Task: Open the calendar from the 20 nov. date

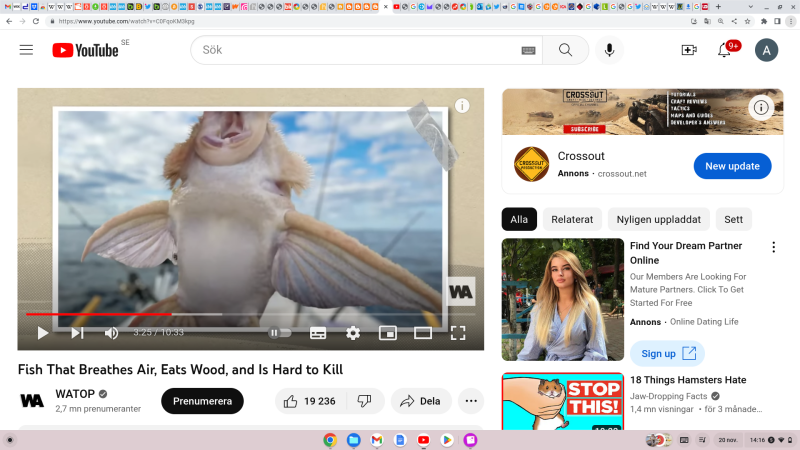Action: tap(728, 440)
